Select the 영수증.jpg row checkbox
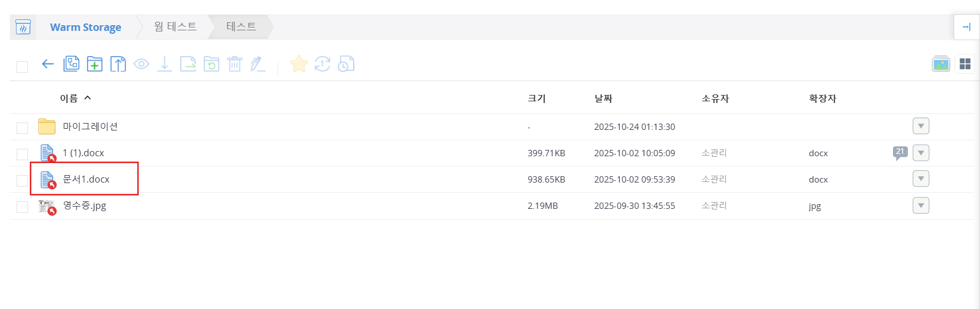Screen dimensions: 980x309 coord(22,207)
